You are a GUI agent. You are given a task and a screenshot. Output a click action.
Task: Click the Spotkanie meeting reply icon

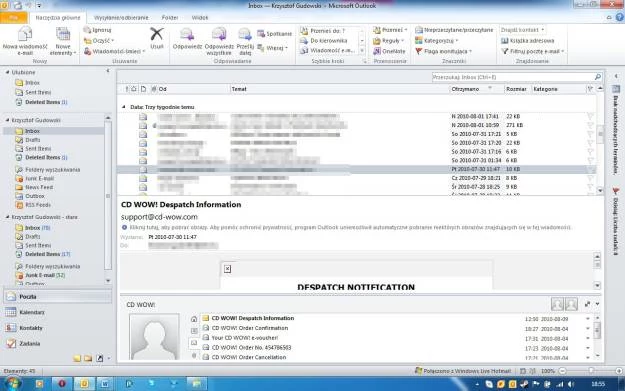pyautogui.click(x=274, y=34)
